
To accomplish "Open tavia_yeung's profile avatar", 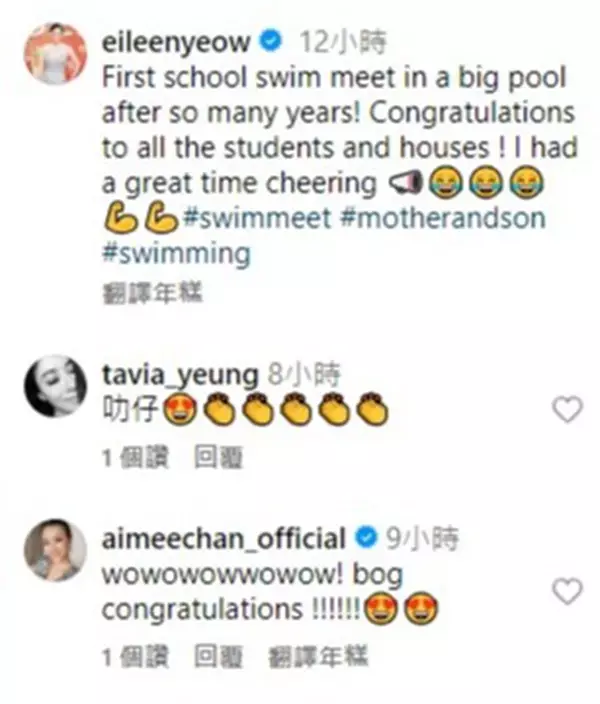I will tap(55, 386).
